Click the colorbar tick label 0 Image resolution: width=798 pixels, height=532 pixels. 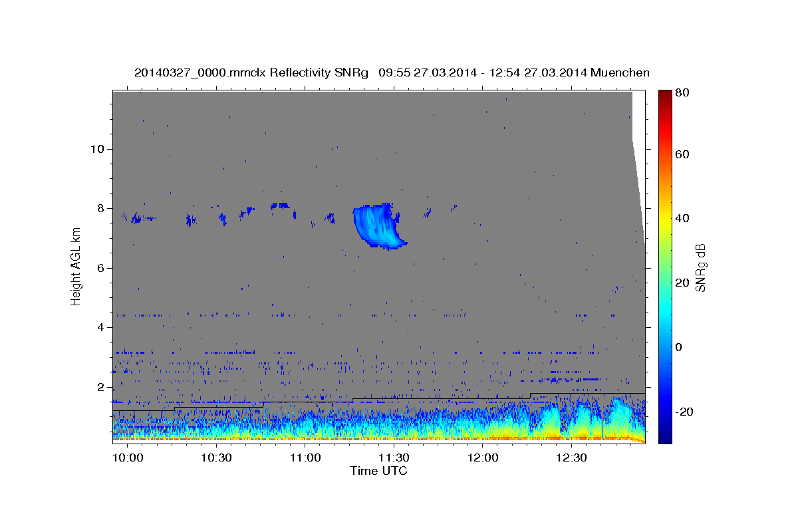pos(678,347)
